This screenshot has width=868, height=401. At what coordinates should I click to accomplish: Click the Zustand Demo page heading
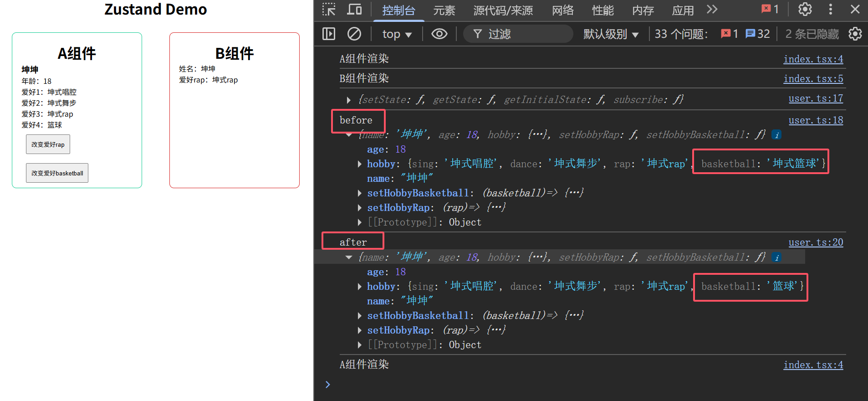[x=156, y=9]
